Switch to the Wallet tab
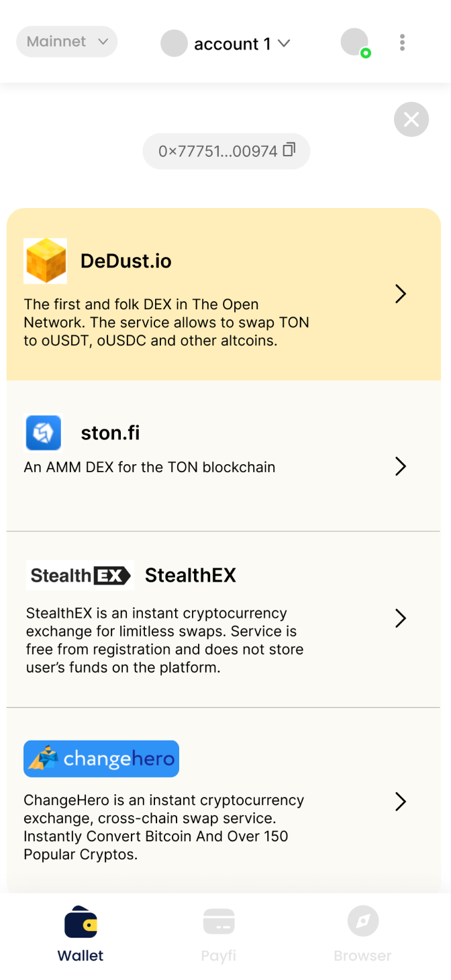Screen dimensions: 451x980 point(81,935)
